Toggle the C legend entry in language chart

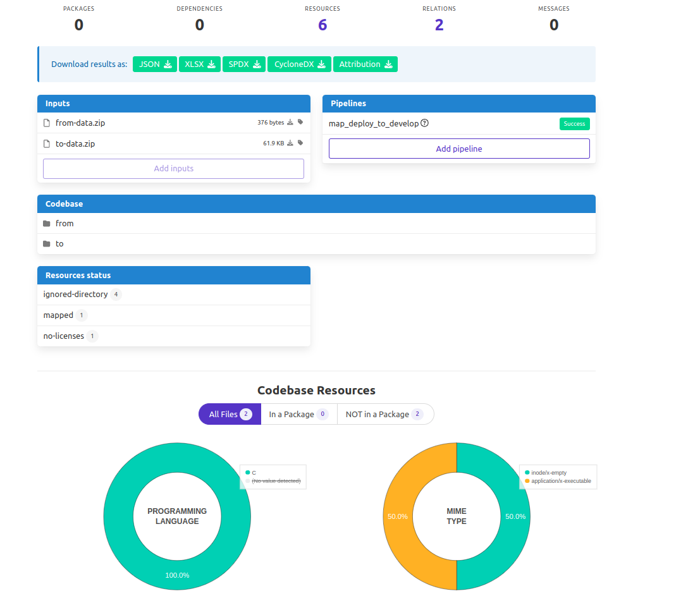(x=251, y=473)
